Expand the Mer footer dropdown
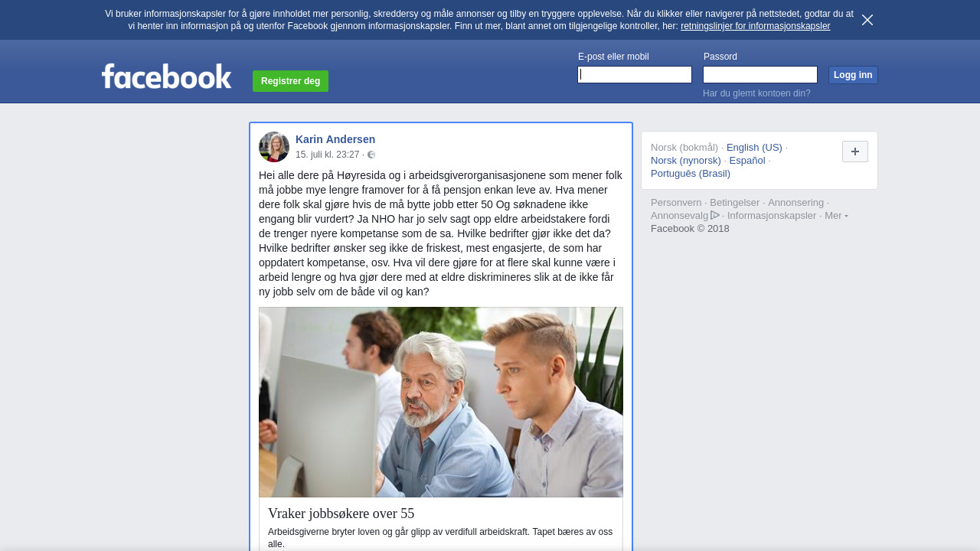Screen dimensions: 980x551 pyautogui.click(x=836, y=215)
